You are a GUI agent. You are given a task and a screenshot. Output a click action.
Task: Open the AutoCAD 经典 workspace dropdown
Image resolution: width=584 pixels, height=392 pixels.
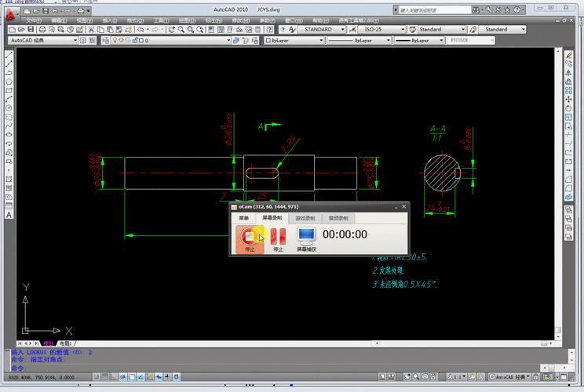(x=43, y=40)
